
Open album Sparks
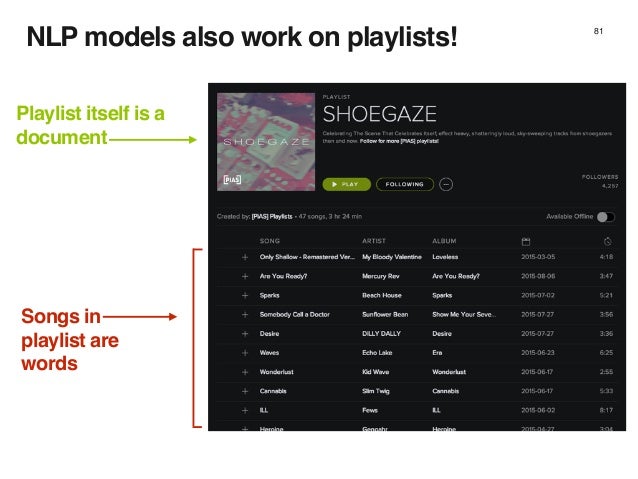coord(442,295)
